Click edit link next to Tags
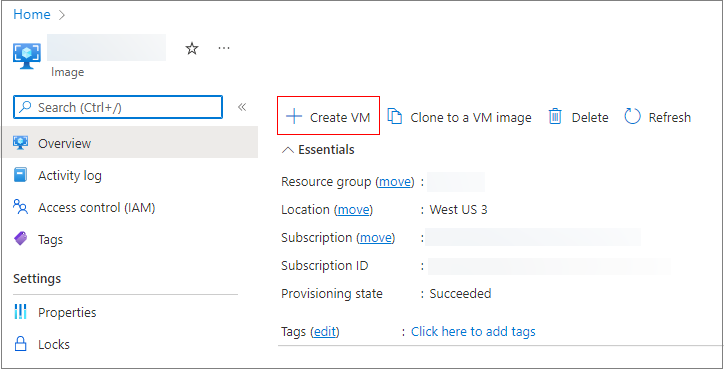This screenshot has height=369, width=724. click(325, 332)
